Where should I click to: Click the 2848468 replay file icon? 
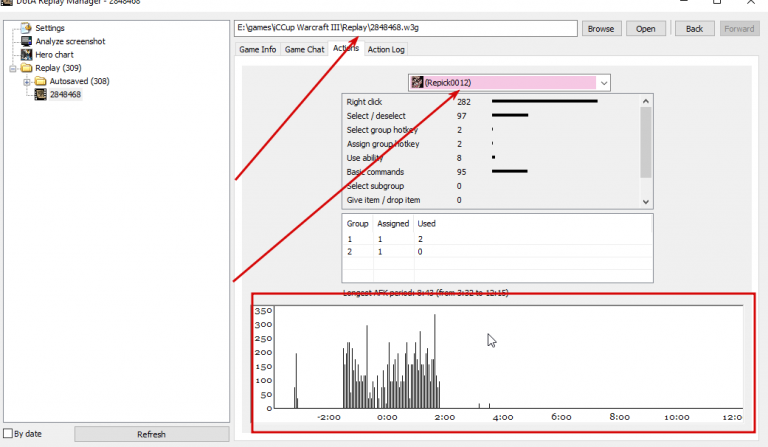coord(41,94)
